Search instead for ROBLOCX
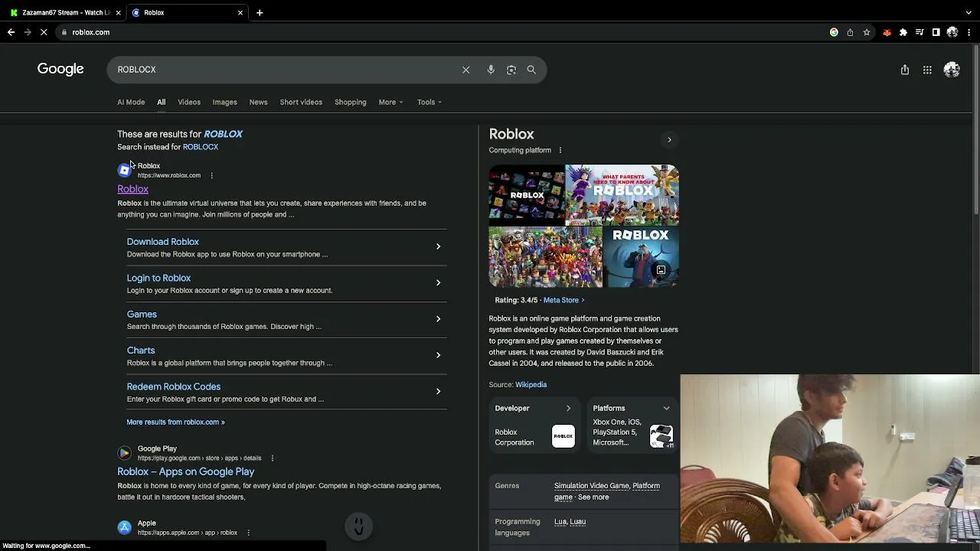This screenshot has width=980, height=551. (x=201, y=147)
